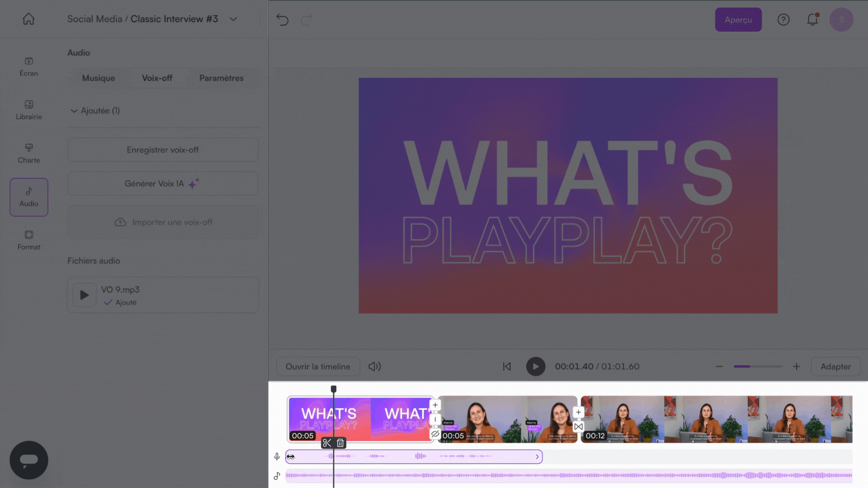This screenshot has height=488, width=868.
Task: Switch to the Paramètres tab
Action: pyautogui.click(x=221, y=78)
